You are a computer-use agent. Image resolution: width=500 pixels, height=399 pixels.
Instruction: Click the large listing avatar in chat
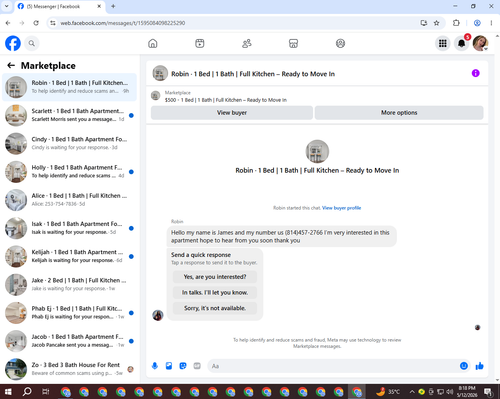317,151
